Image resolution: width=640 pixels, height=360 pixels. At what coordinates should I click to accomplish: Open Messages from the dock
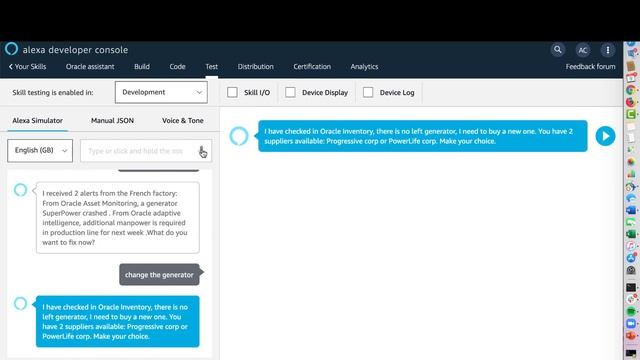pos(631,222)
